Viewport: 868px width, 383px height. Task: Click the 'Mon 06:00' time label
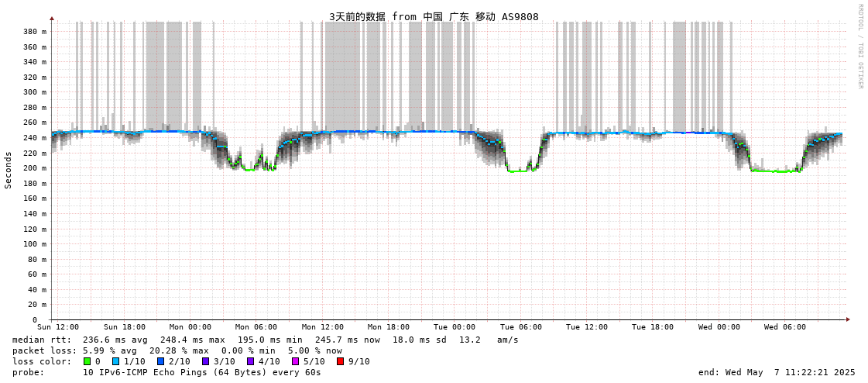pos(256,327)
